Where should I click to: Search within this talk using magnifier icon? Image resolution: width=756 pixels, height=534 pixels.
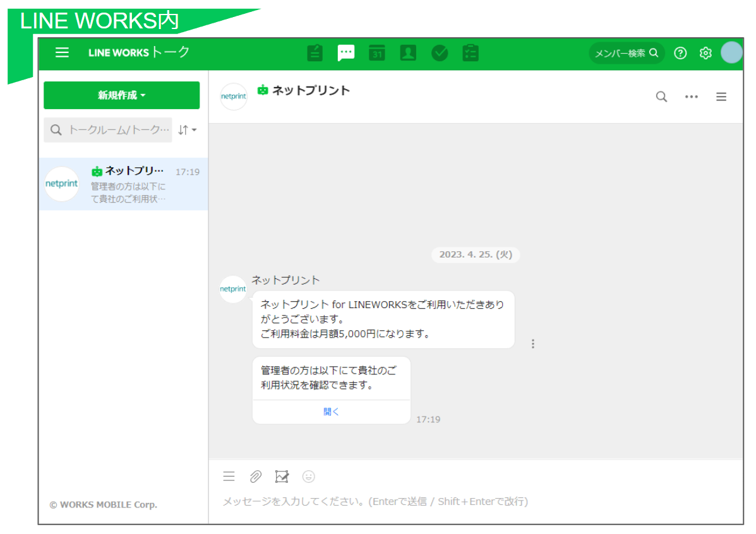[661, 97]
